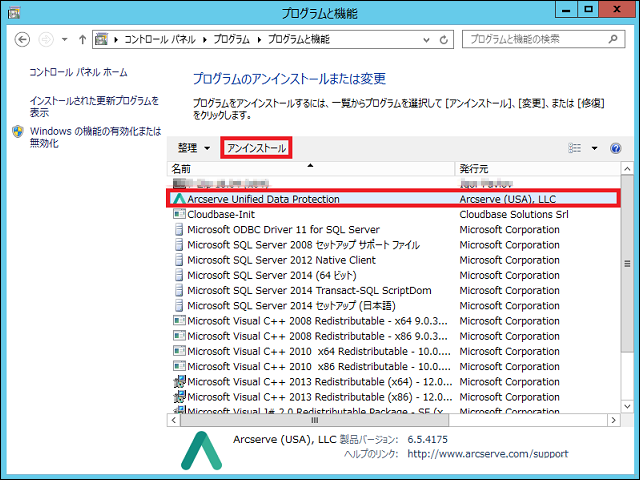Click icon of Visual C++ 2010 x86 row
This screenshot has height=480, width=640.
point(179,366)
